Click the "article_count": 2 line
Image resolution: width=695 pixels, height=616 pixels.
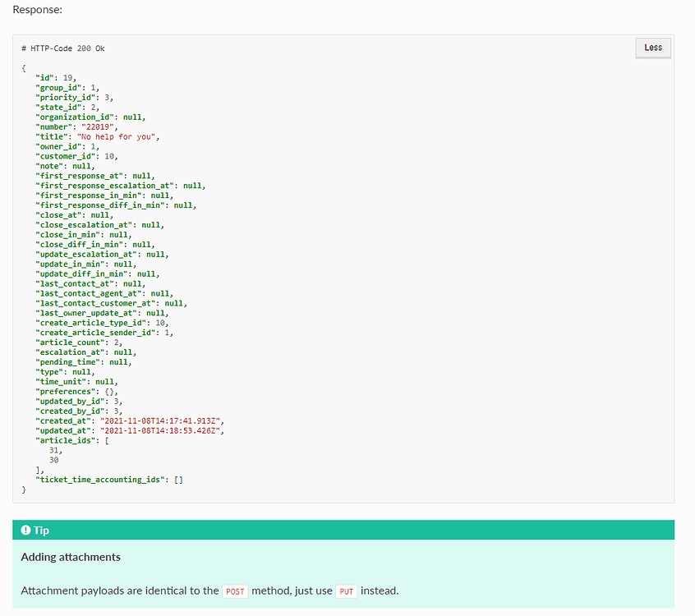tap(79, 342)
